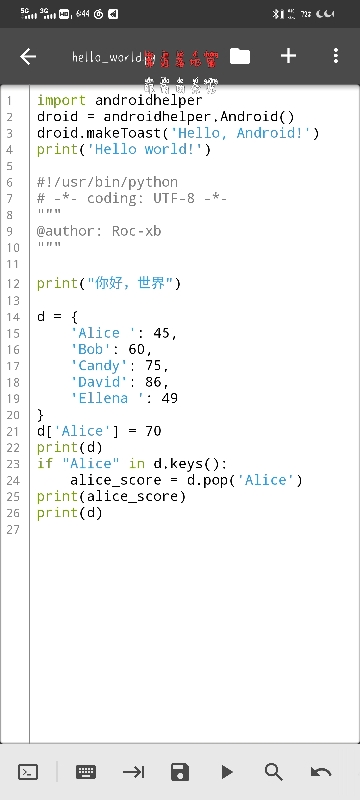The height and width of the screenshot is (800, 360).
Task: Tap the back arrow icon
Action: pyautogui.click(x=28, y=56)
